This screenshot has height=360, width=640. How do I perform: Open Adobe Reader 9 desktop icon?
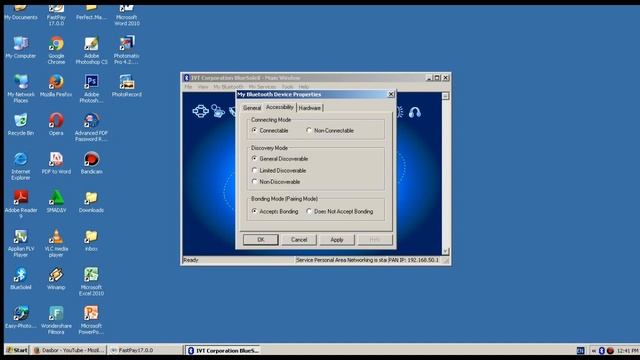coord(21,204)
